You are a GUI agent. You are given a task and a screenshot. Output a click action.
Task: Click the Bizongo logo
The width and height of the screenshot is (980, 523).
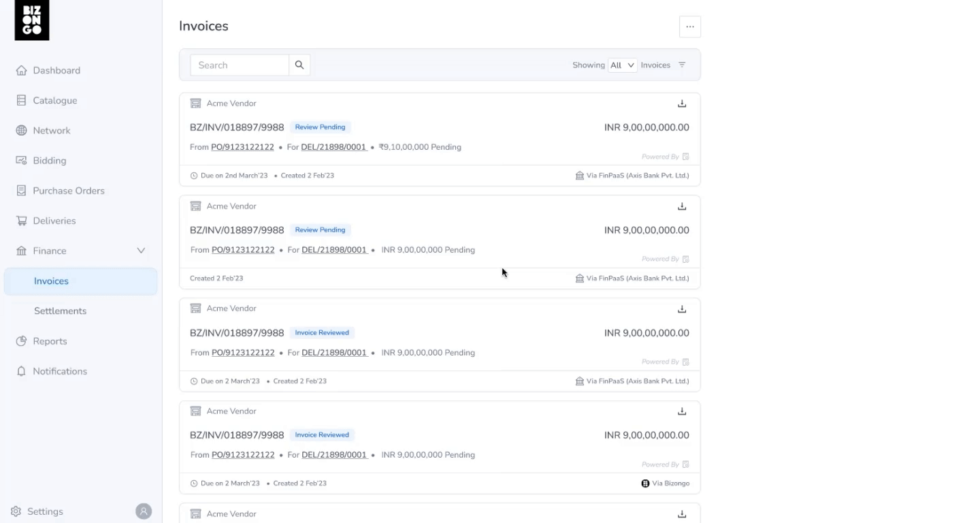(32, 20)
